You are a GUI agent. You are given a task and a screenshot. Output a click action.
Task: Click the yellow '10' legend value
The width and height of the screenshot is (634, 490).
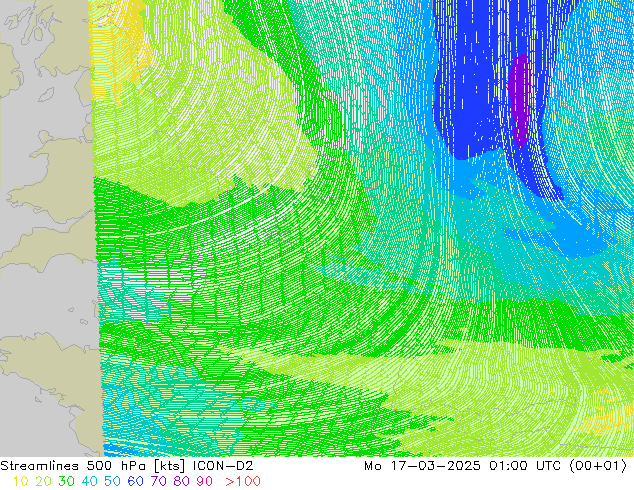[21, 481]
